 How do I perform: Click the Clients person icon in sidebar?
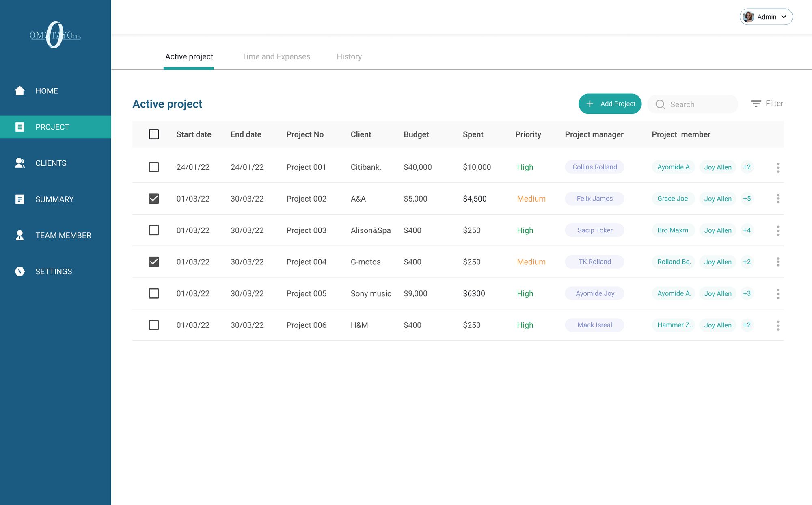click(19, 163)
